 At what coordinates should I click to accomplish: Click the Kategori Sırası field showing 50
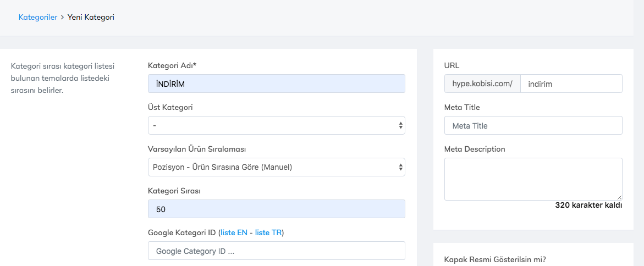(x=276, y=209)
